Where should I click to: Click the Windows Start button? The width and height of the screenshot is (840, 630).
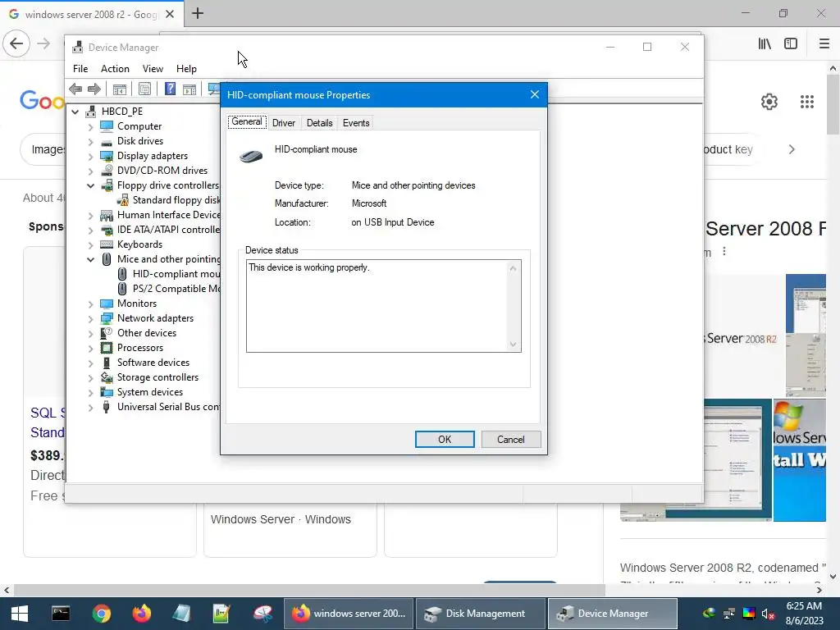[20, 614]
